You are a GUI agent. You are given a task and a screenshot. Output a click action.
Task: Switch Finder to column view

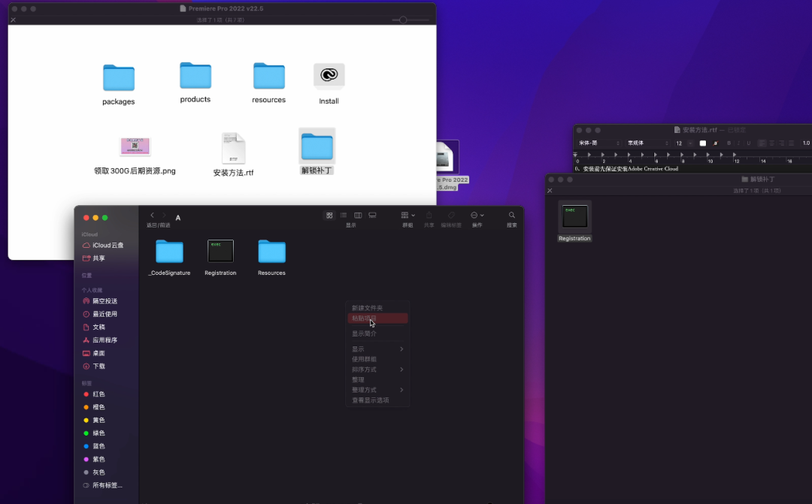point(358,216)
